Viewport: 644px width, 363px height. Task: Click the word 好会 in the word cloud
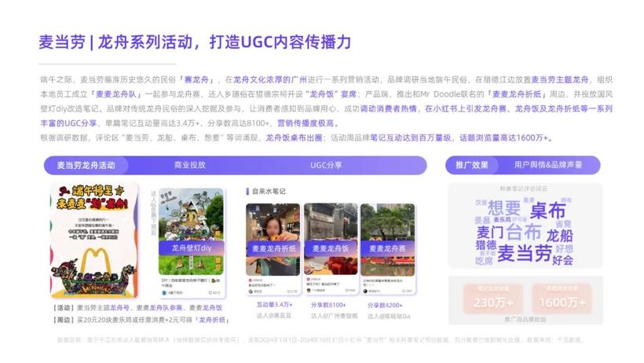(x=562, y=260)
